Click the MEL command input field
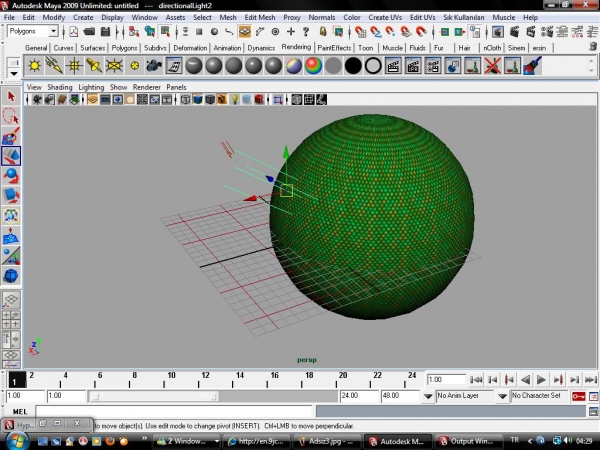 pos(174,412)
